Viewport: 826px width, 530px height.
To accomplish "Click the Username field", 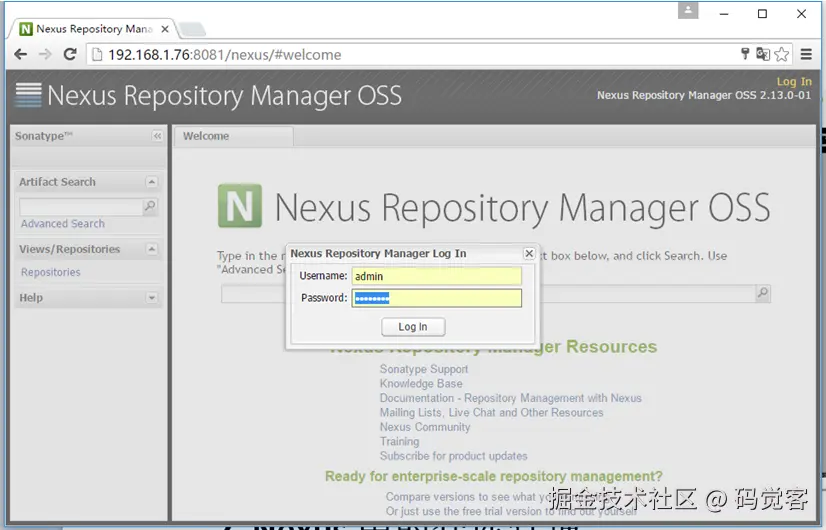I will click(x=437, y=276).
